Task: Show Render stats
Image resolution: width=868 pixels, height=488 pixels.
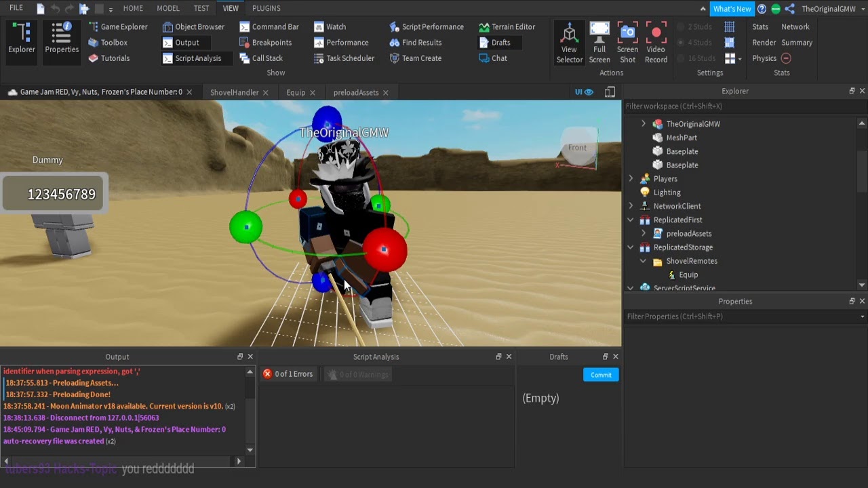Action: point(764,43)
